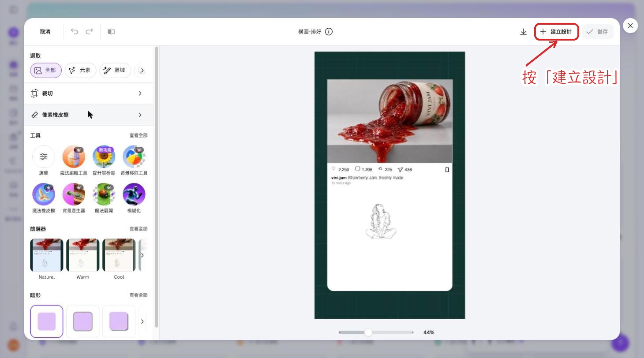Select the 區域 selection chip
644x358 pixels.
[115, 70]
